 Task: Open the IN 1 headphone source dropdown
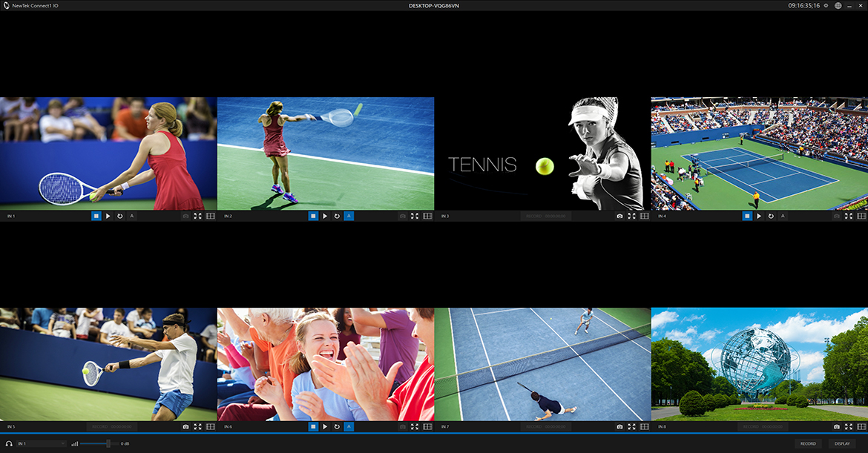pos(41,443)
